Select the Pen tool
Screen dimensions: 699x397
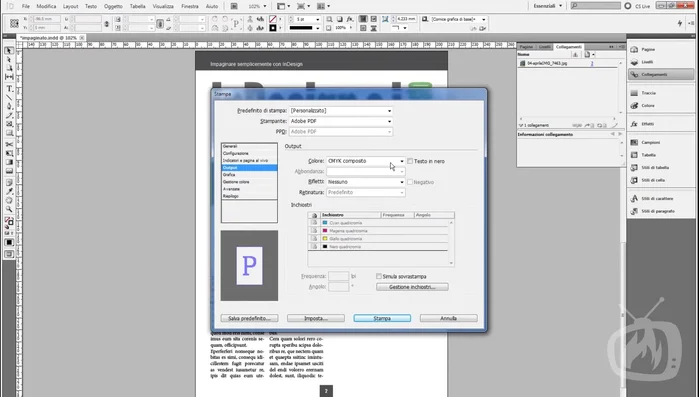pyautogui.click(x=9, y=106)
